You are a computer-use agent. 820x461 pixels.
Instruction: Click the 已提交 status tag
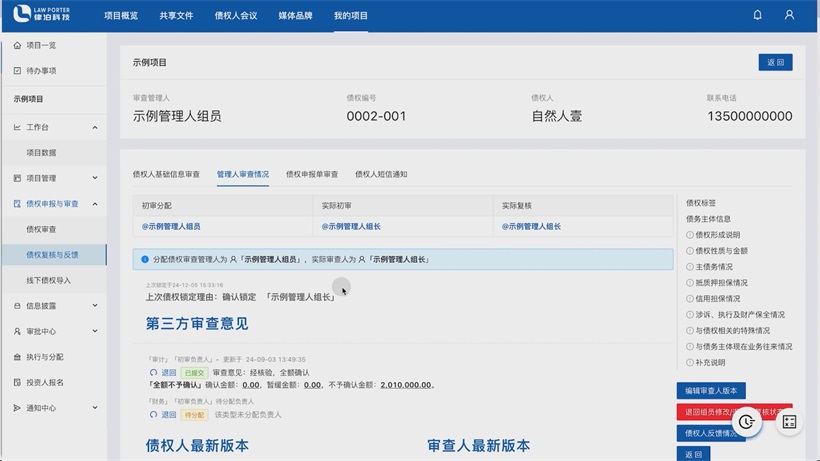coord(194,373)
